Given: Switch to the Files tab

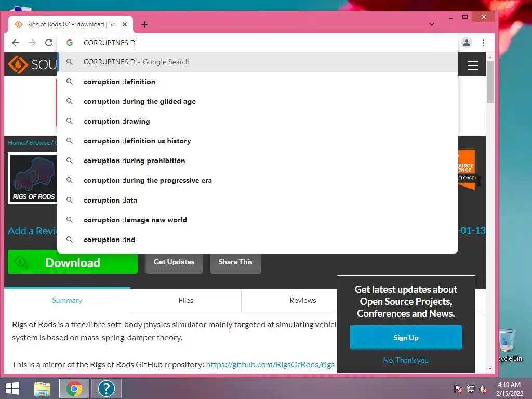Looking at the screenshot, I should click(x=185, y=300).
